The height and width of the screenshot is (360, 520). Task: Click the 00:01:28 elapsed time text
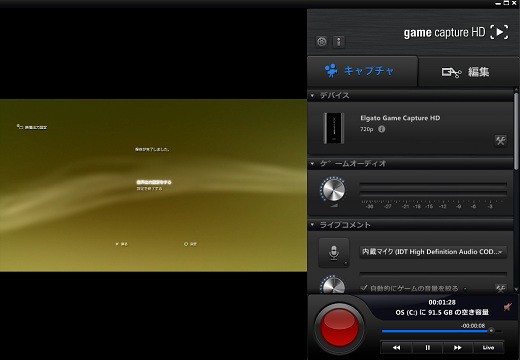(442, 302)
